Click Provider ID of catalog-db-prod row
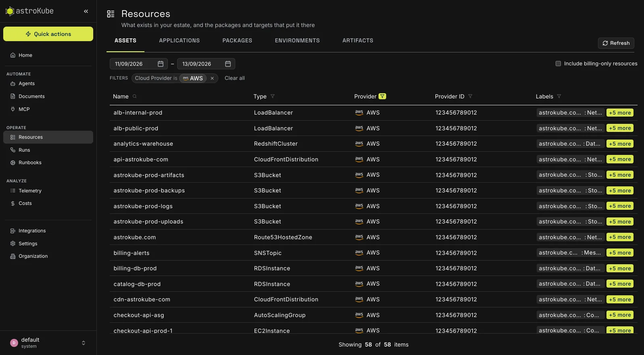This screenshot has height=355, width=644. click(456, 284)
